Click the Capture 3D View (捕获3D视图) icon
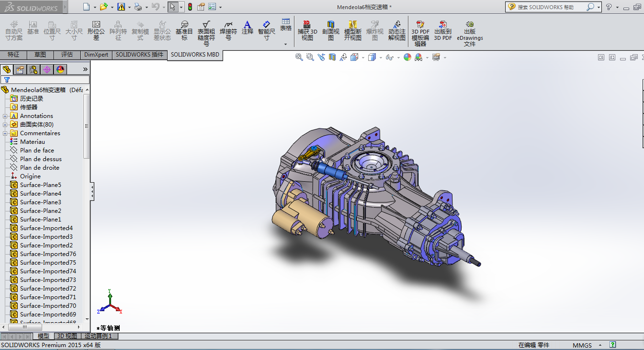 pyautogui.click(x=307, y=30)
